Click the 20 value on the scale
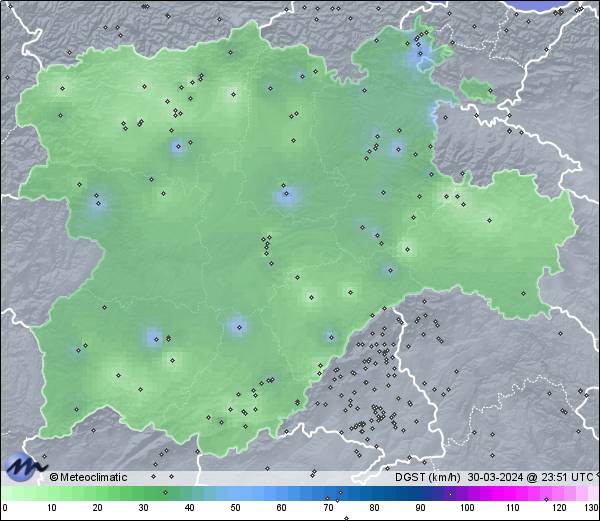 pos(98,508)
